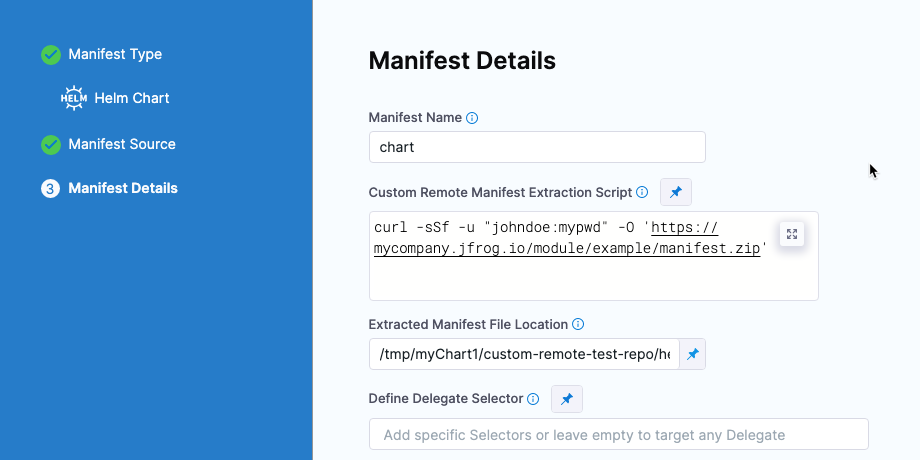Click the pin icon beside Extraction Script label
The image size is (920, 460).
676,192
